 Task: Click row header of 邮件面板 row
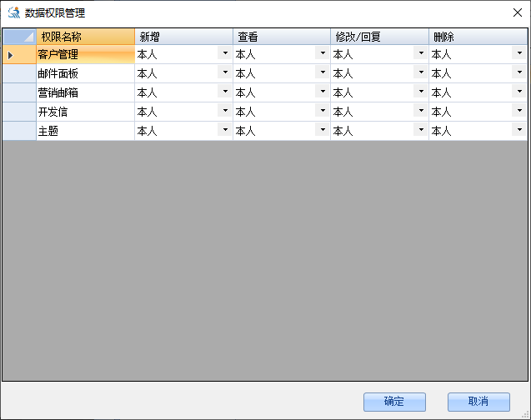coord(19,73)
